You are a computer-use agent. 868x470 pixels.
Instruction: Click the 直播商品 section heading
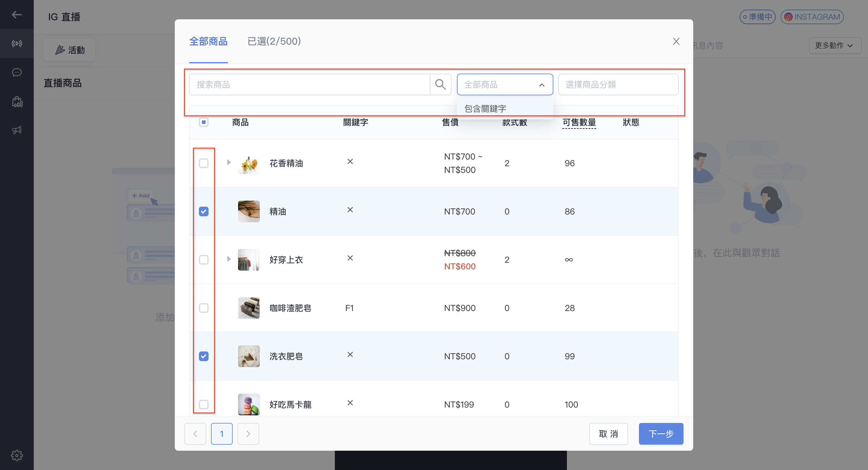[x=62, y=83]
